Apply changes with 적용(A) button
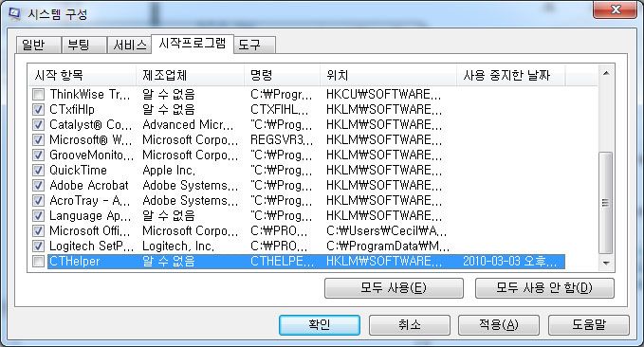The width and height of the screenshot is (644, 347). [499, 325]
